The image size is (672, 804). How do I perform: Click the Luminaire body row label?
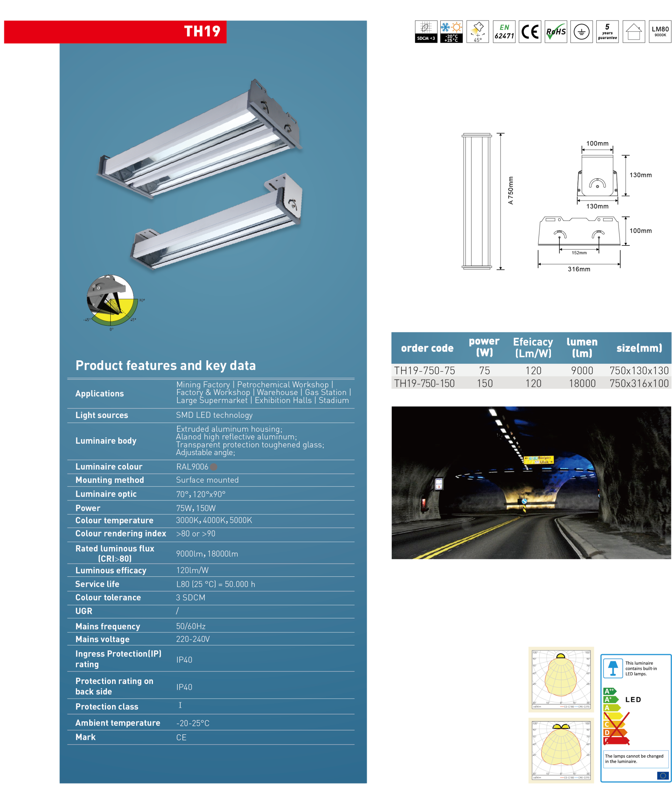(x=106, y=441)
